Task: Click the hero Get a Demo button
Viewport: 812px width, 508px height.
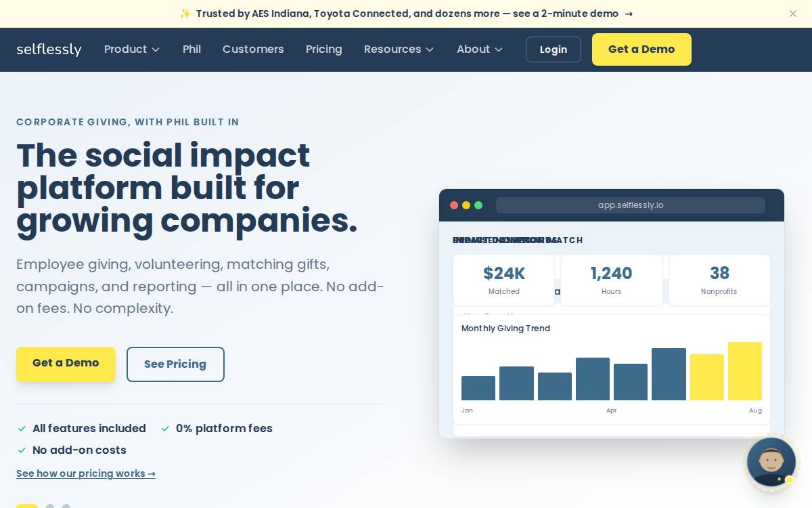Action: 66,364
